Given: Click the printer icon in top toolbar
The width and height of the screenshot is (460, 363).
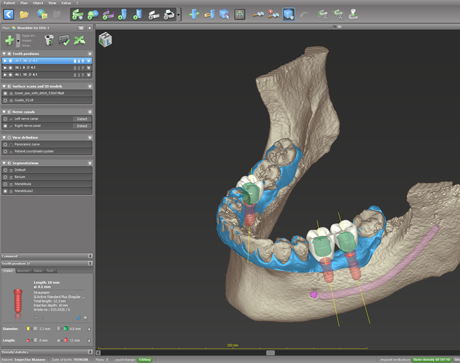Looking at the screenshot, I should coord(169,15).
